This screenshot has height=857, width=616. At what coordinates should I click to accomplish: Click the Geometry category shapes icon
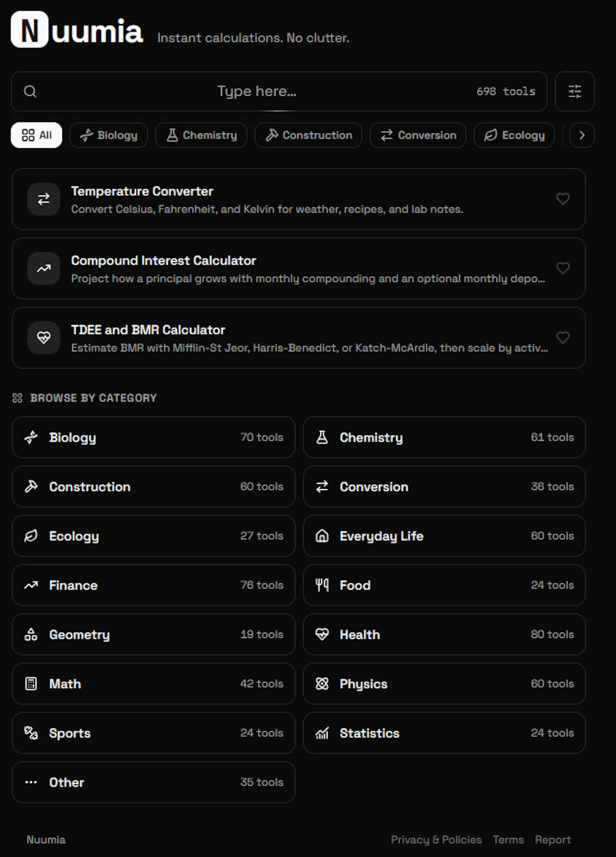coord(31,634)
